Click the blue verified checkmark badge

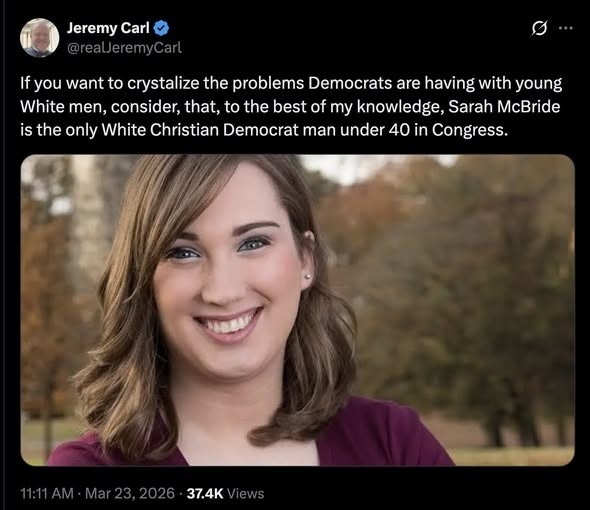click(161, 28)
